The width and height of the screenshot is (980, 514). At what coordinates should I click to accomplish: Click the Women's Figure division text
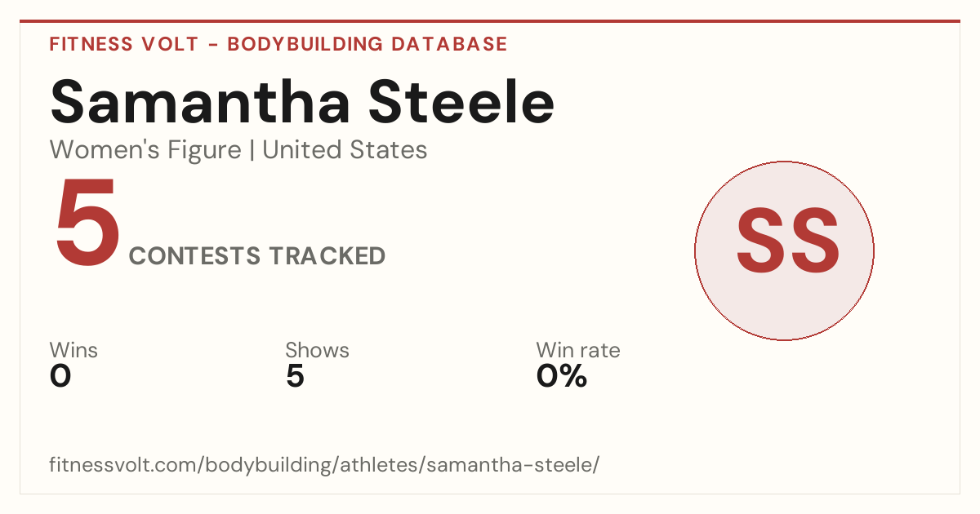coord(145,150)
